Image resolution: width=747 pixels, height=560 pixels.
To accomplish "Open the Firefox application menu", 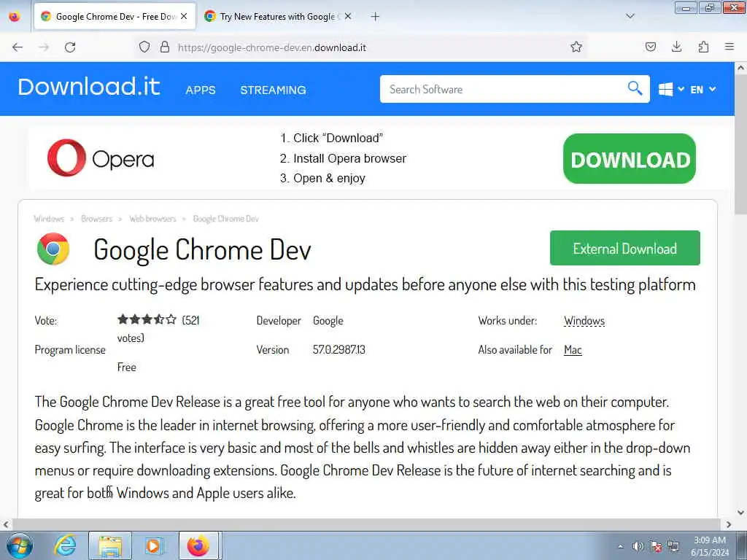I will pyautogui.click(x=729, y=47).
